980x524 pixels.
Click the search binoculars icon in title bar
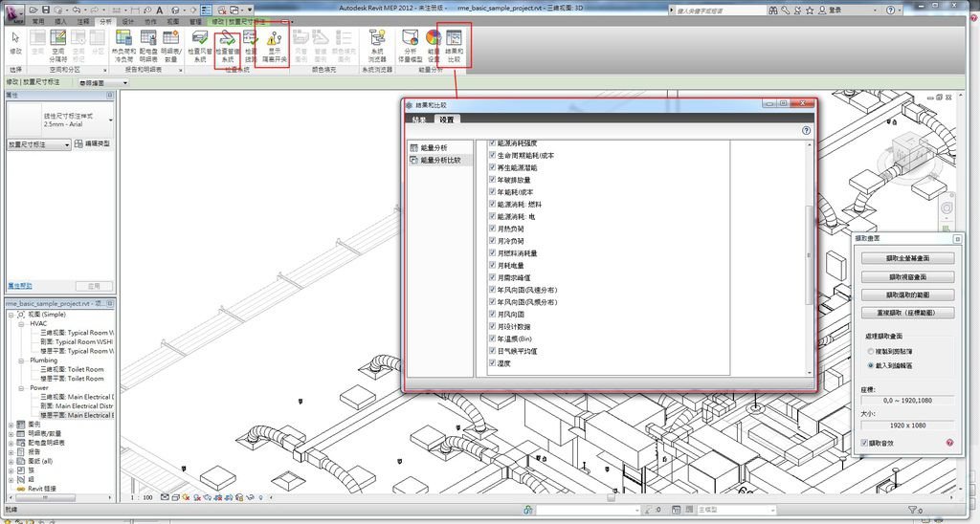(773, 10)
